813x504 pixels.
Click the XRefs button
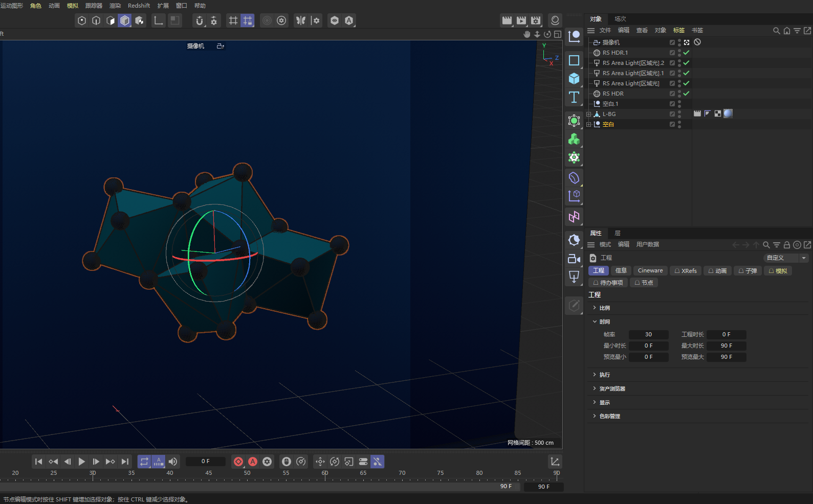(686, 271)
